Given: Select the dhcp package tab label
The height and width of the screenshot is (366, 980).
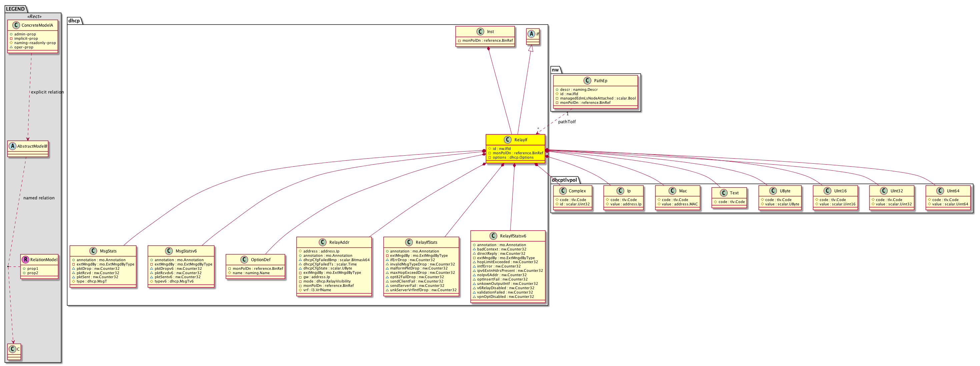Looking at the screenshot, I should tap(74, 21).
